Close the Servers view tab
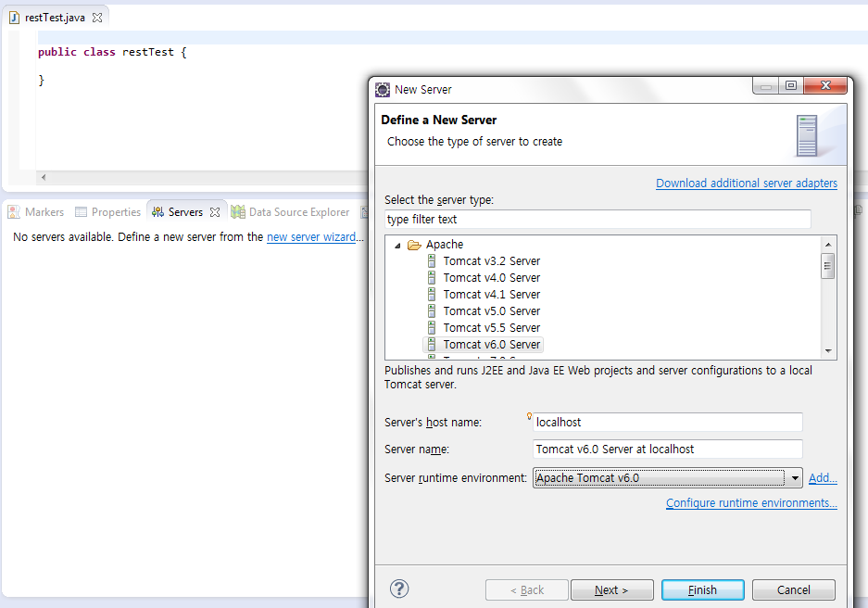The height and width of the screenshot is (608, 868). (x=215, y=212)
